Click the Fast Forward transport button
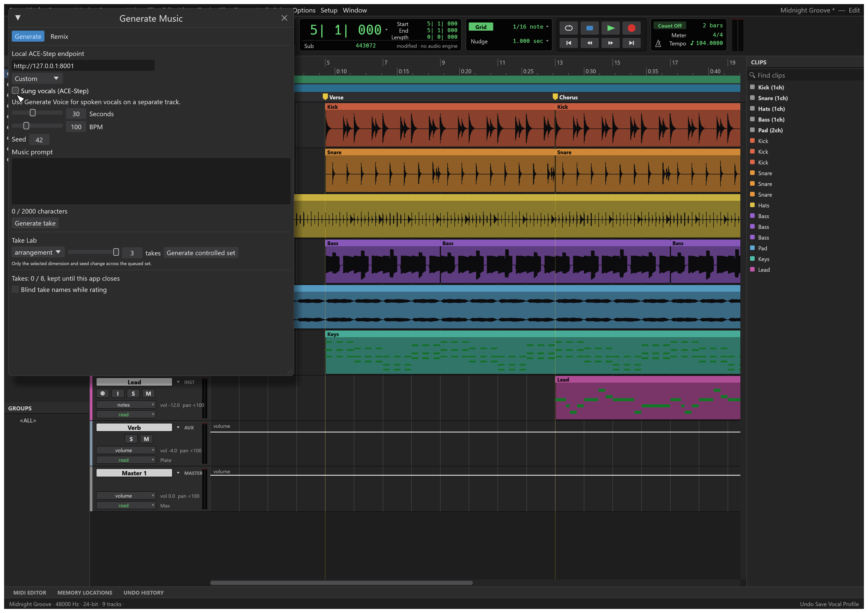Image resolution: width=868 pixels, height=613 pixels. 611,43
